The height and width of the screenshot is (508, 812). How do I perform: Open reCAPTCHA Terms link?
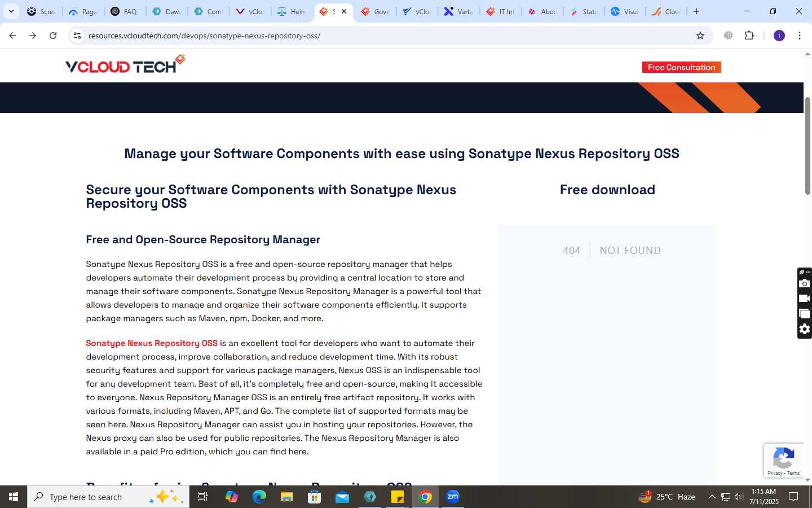(x=793, y=473)
